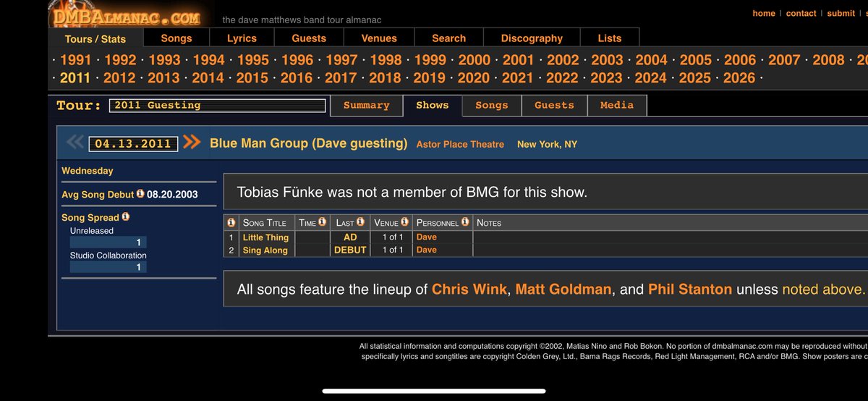Open the Search menu
868x401 pixels.
pos(449,38)
